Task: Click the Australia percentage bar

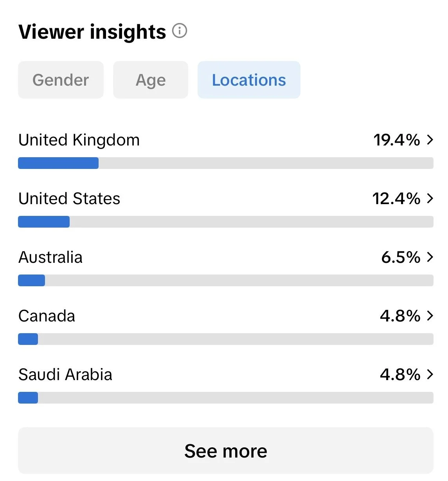Action: (226, 280)
